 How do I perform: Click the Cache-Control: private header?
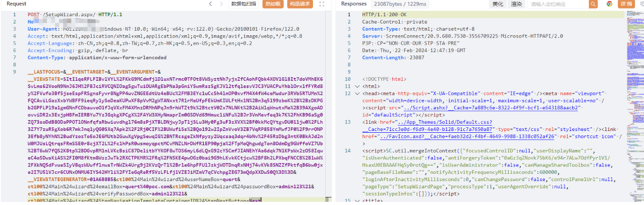click(395, 22)
